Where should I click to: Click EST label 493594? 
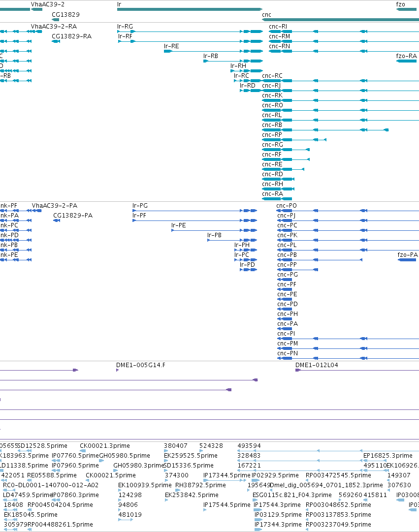coord(249,446)
